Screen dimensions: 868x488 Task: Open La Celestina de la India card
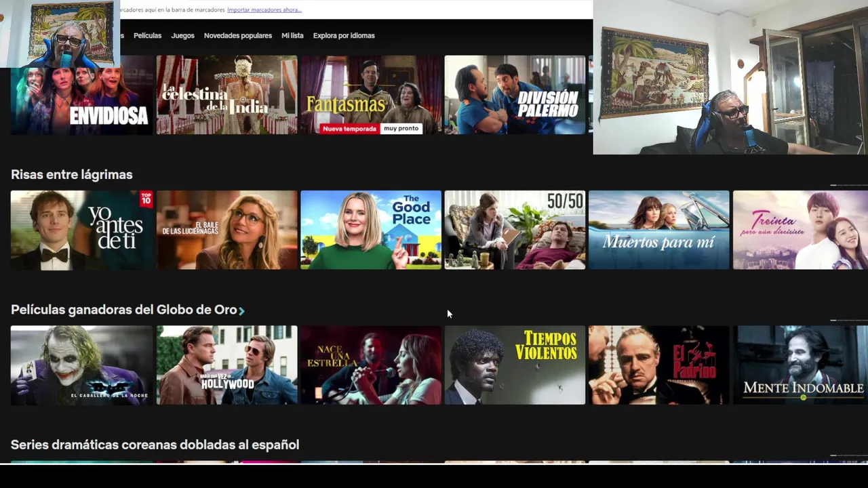227,95
